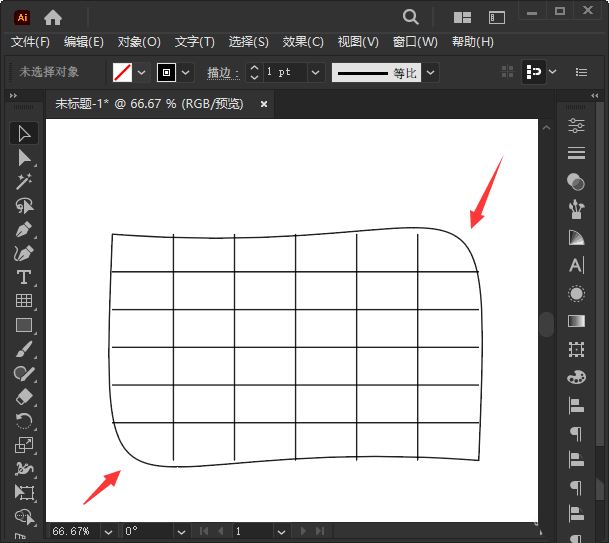This screenshot has height=543, width=609.
Task: Open the search magnifier
Action: [x=410, y=17]
